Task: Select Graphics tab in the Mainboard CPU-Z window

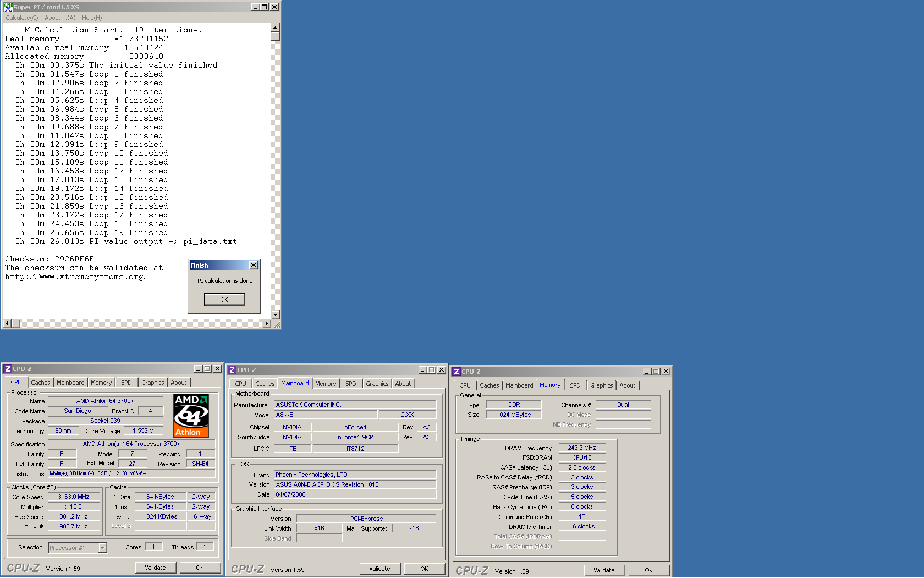Action: click(x=377, y=384)
